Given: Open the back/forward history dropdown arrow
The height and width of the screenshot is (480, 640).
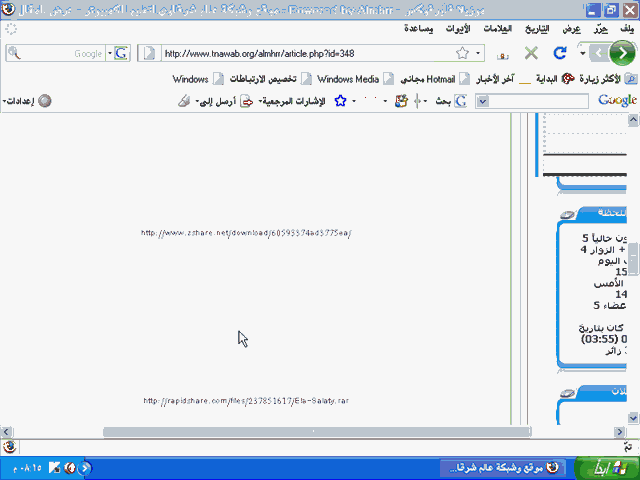Looking at the screenshot, I should (x=583, y=53).
